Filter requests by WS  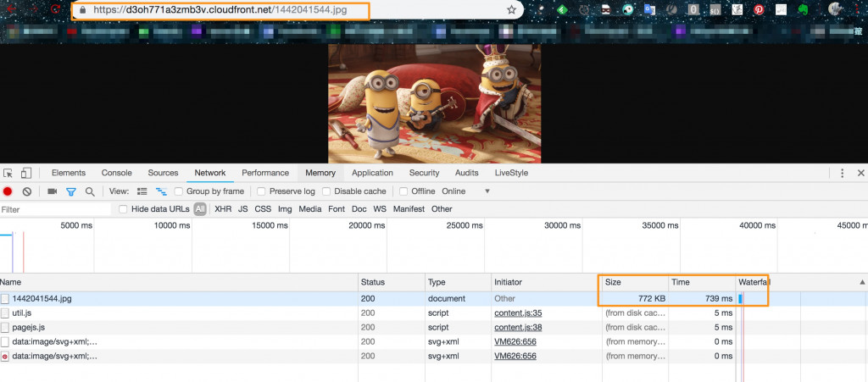[x=380, y=209]
